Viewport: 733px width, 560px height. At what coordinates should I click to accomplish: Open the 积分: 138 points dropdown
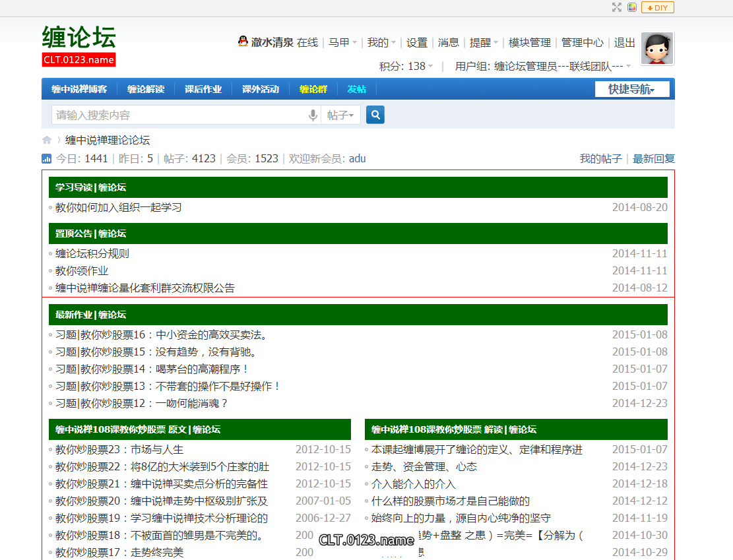(406, 66)
